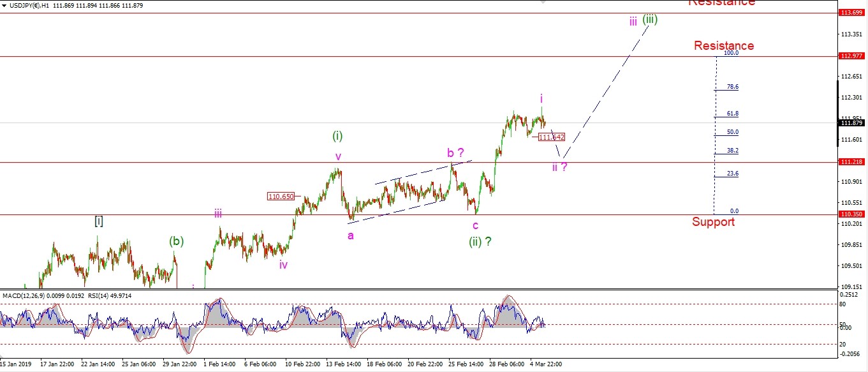
Task: Click the 110.350 support price tag
Action: pyautogui.click(x=852, y=214)
